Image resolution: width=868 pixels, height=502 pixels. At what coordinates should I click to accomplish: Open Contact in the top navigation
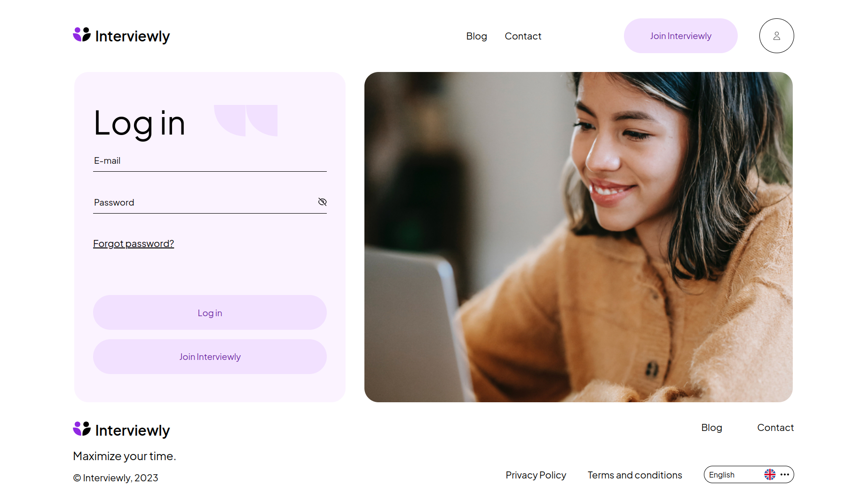click(x=523, y=36)
